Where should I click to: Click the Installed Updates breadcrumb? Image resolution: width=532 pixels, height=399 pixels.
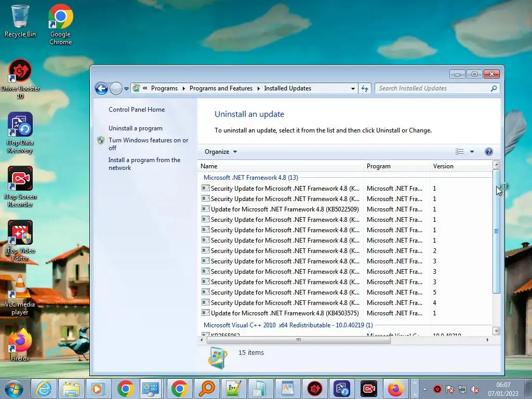[x=287, y=88]
